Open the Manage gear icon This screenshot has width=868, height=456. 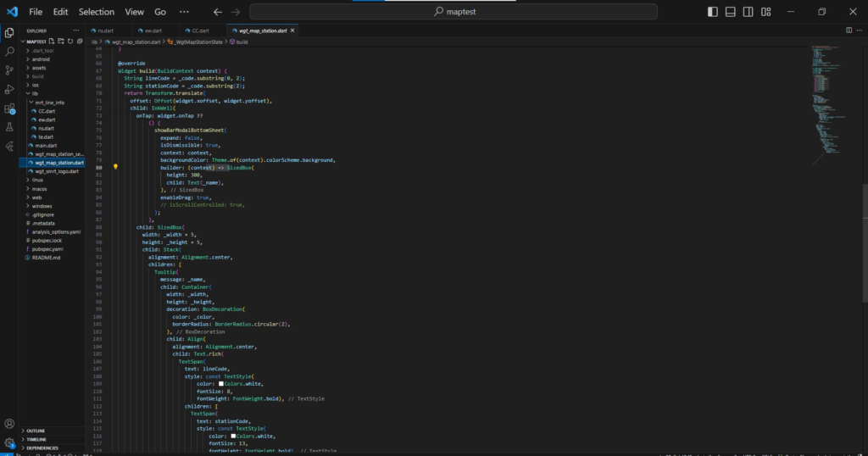click(10, 442)
